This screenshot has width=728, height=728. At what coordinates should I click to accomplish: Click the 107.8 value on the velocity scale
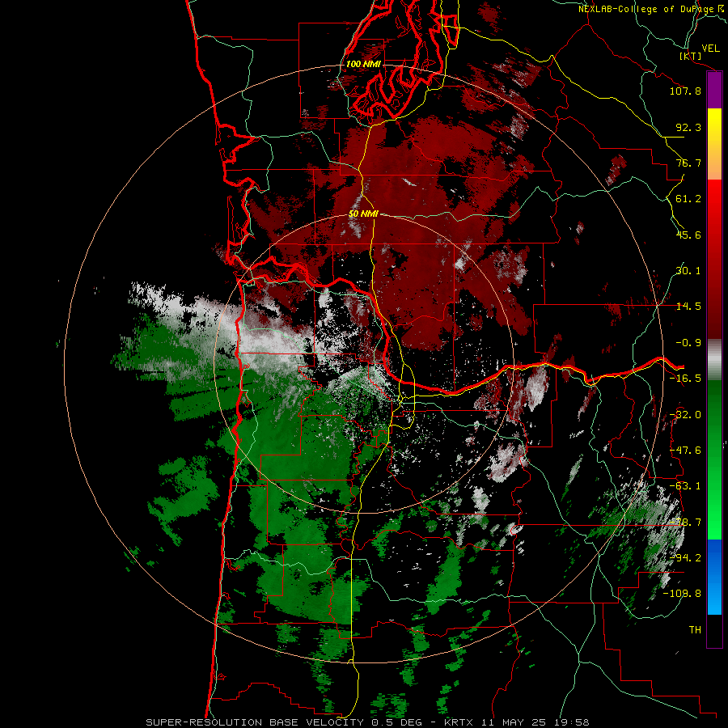pos(685,91)
